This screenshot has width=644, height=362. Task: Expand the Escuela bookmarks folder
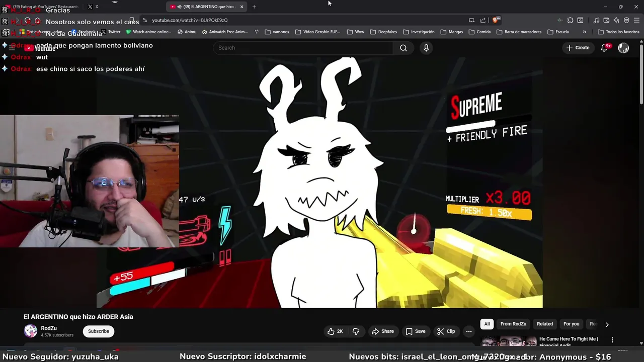pos(558,32)
